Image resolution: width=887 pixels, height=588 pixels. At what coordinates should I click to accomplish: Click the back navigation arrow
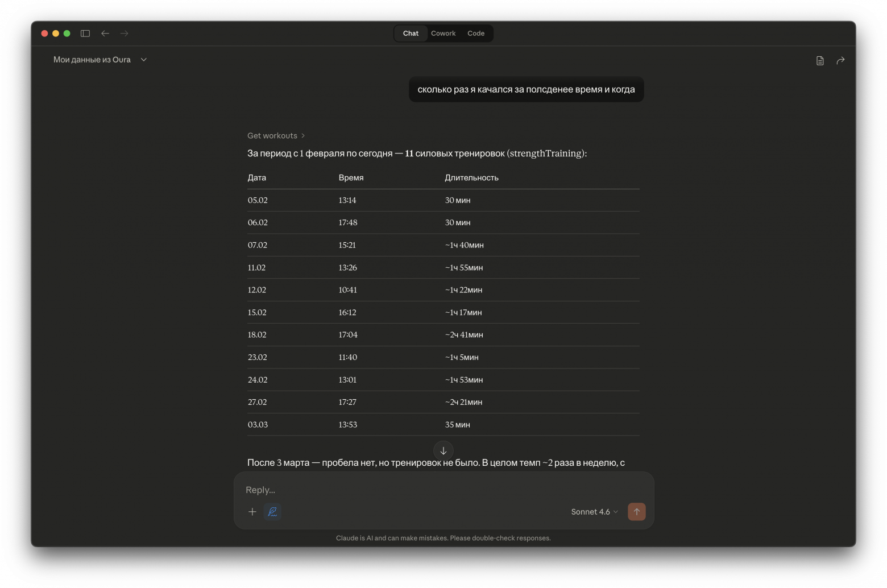pyautogui.click(x=105, y=34)
